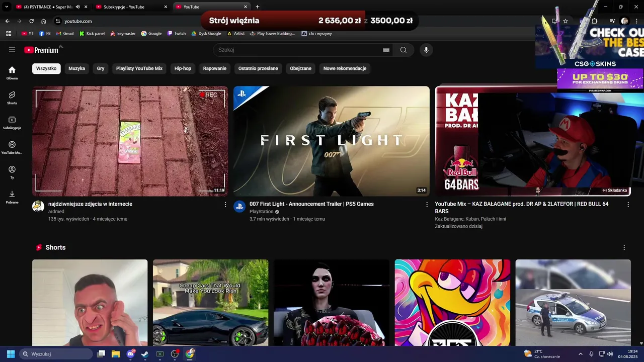This screenshot has width=644, height=362.
Task: Open the PlayStation channel name link
Action: coord(261,212)
